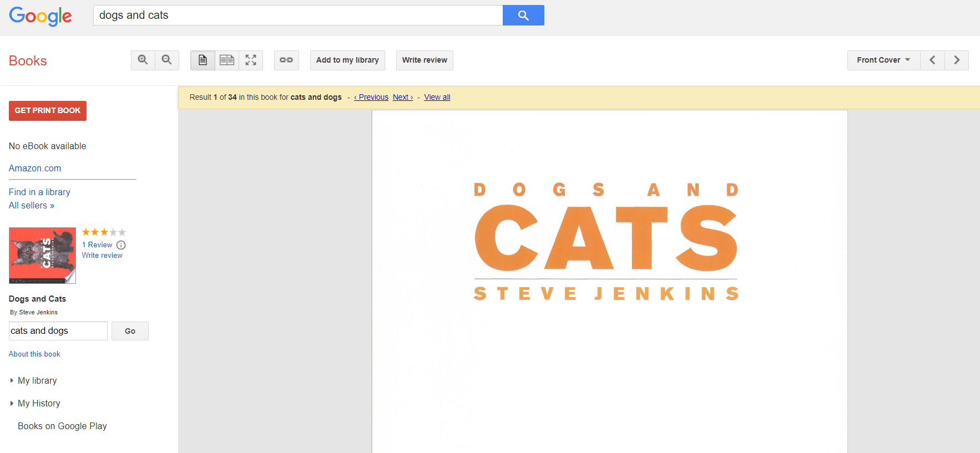Switch to single page view
The height and width of the screenshot is (453, 980).
(203, 60)
